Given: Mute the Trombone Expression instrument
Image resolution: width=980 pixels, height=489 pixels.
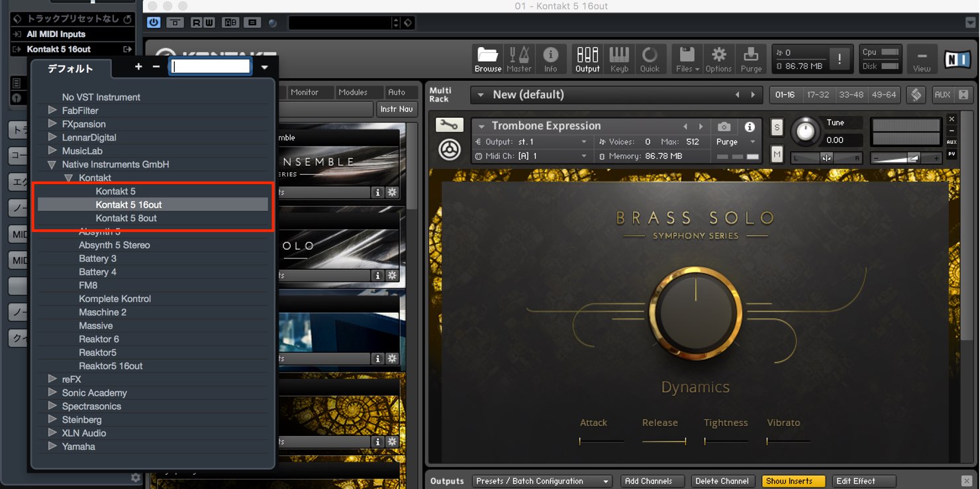Looking at the screenshot, I should click(777, 154).
